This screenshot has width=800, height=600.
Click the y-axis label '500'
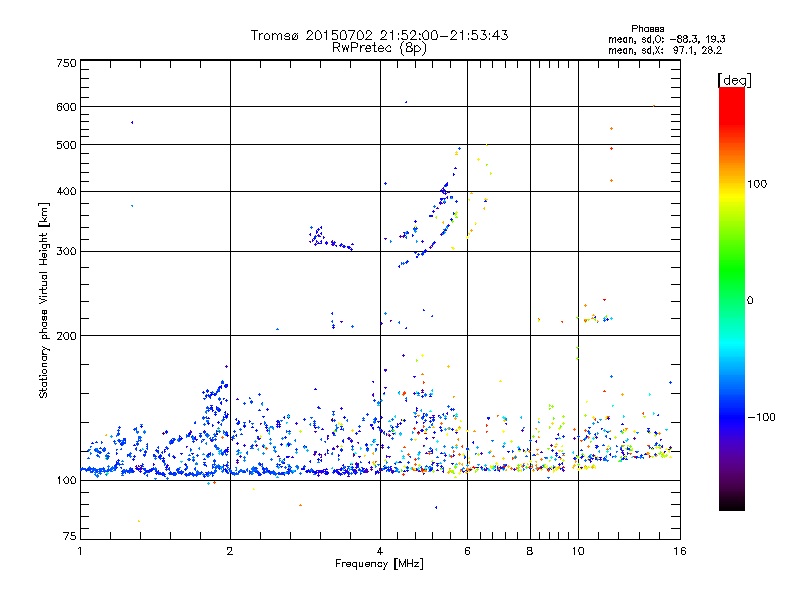(67, 145)
